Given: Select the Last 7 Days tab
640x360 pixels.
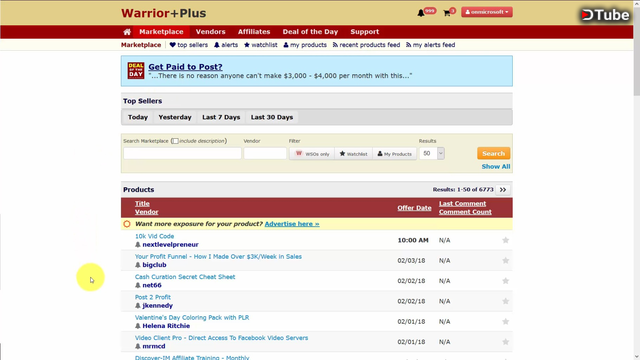Looking at the screenshot, I should tap(221, 118).
